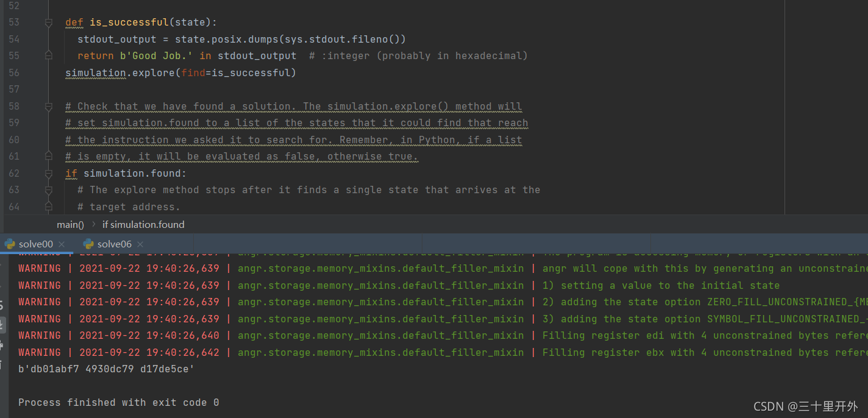Click warning 'Filling register edi with 4 unconstrained bytes'
Image resolution: width=868 pixels, height=418 pixels.
click(x=705, y=336)
